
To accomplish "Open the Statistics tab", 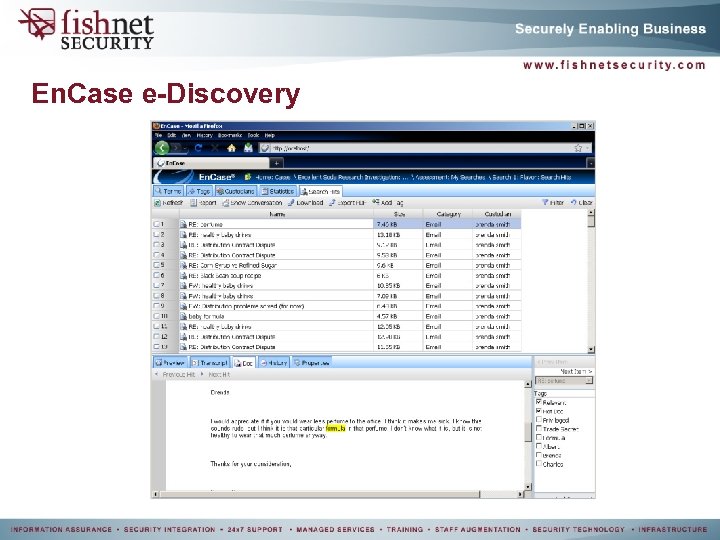I will [x=277, y=191].
